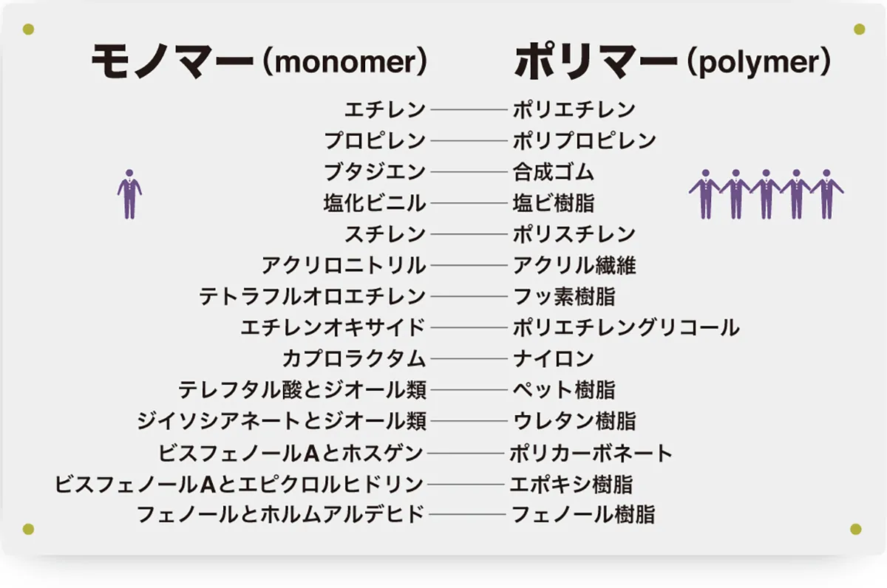Click the middle figure of the linked people
Image resolution: width=887 pixels, height=588 pixels.
pyautogui.click(x=766, y=194)
